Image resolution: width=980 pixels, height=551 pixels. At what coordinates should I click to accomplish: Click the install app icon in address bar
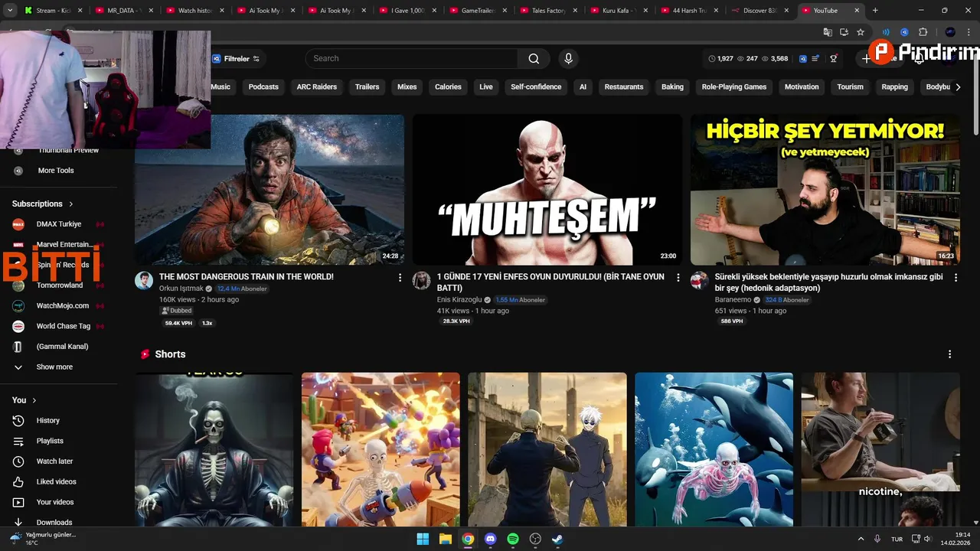844,32
